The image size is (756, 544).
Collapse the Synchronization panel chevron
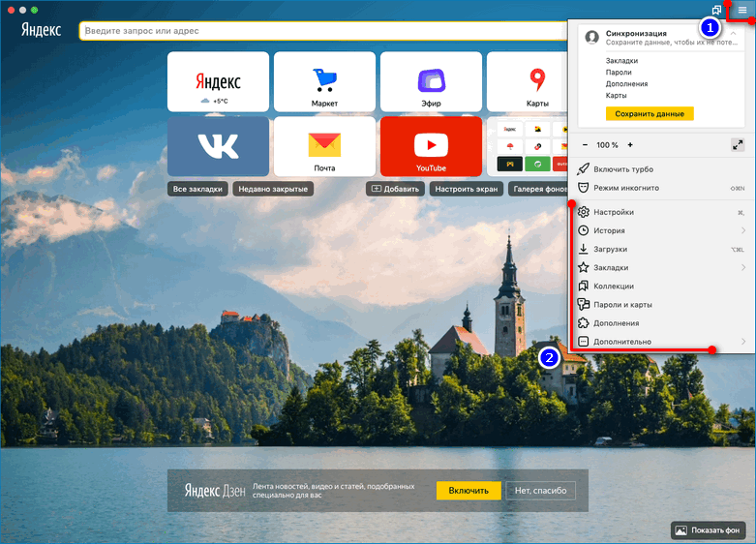click(x=733, y=34)
